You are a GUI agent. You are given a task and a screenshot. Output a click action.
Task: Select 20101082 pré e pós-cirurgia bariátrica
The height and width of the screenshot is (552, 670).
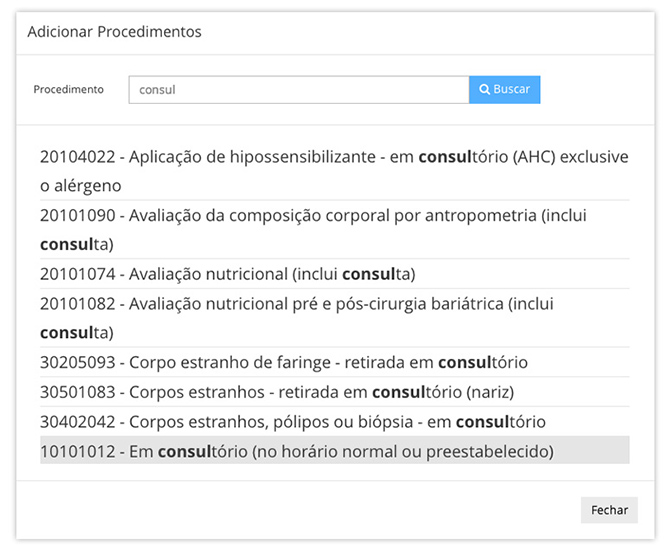(x=335, y=318)
